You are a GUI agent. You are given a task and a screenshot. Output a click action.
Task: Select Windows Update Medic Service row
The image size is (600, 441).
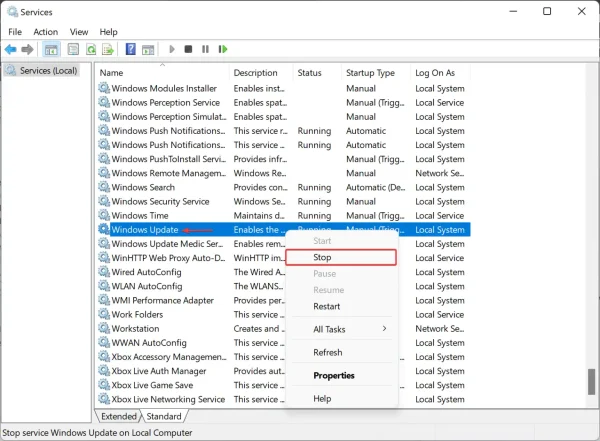coord(284,244)
